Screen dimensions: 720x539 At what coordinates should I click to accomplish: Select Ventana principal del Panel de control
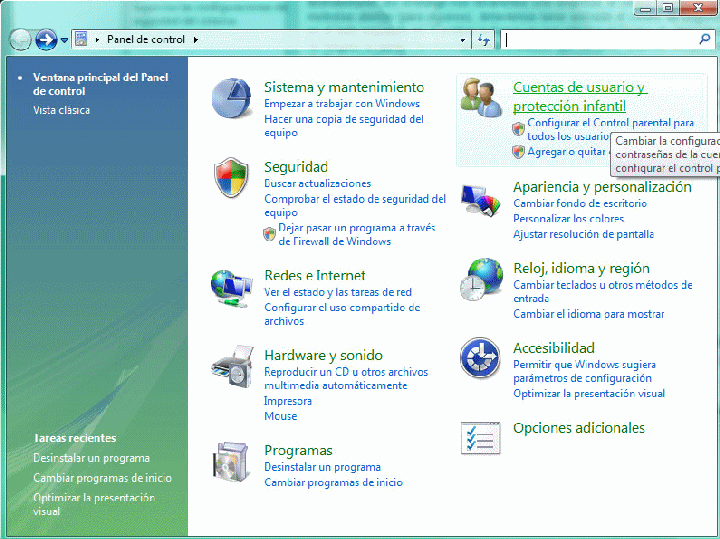pyautogui.click(x=100, y=84)
